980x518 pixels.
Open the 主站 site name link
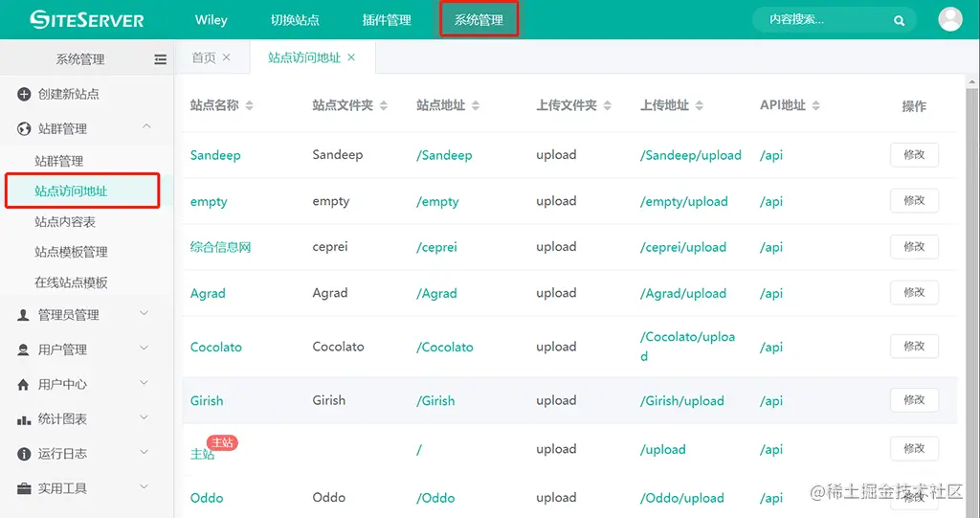(203, 454)
